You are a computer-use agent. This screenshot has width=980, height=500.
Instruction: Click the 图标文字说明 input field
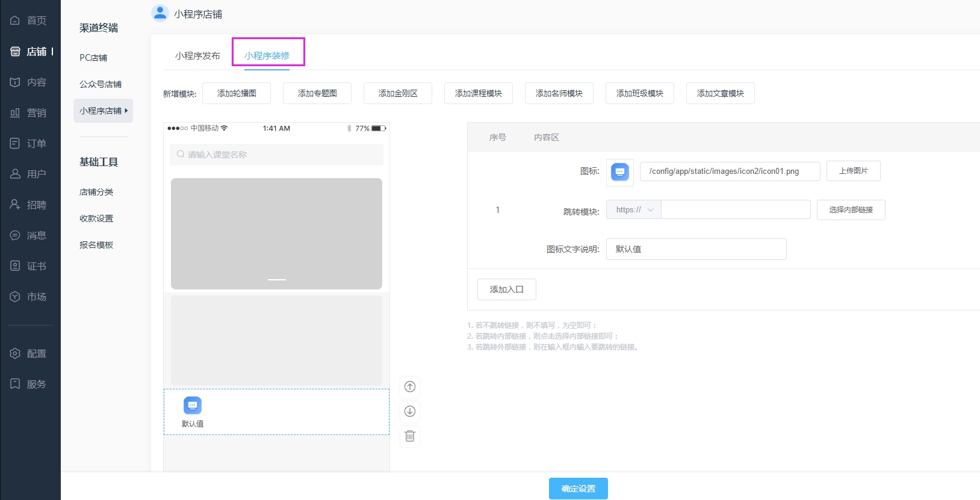[696, 249]
